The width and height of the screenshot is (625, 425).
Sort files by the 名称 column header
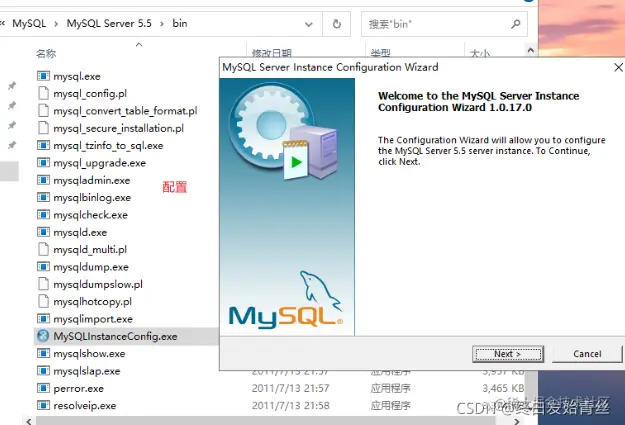pos(46,53)
